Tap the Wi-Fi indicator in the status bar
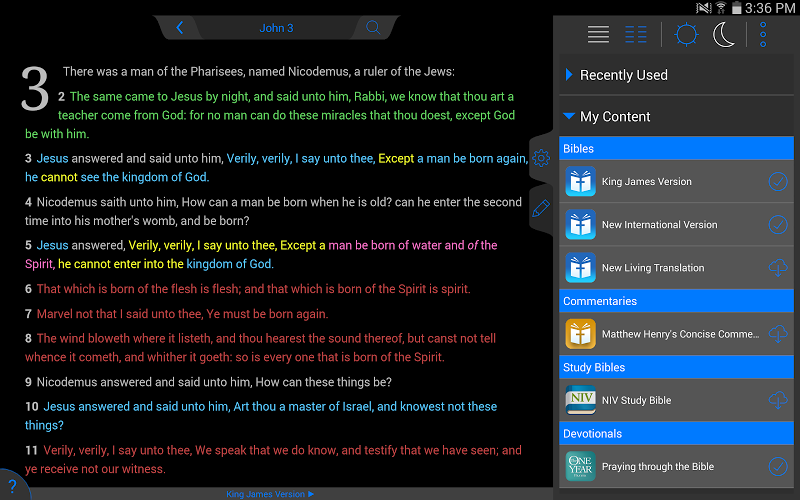 [x=721, y=8]
